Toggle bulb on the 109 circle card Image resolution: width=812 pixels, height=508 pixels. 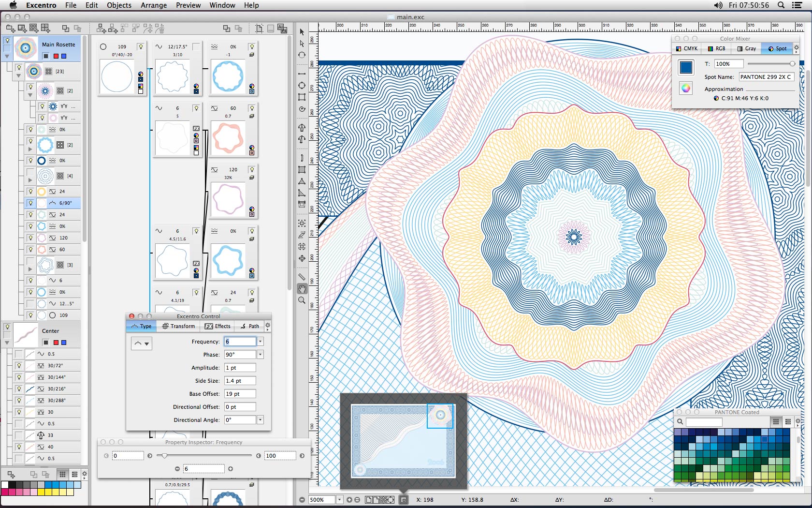click(141, 46)
